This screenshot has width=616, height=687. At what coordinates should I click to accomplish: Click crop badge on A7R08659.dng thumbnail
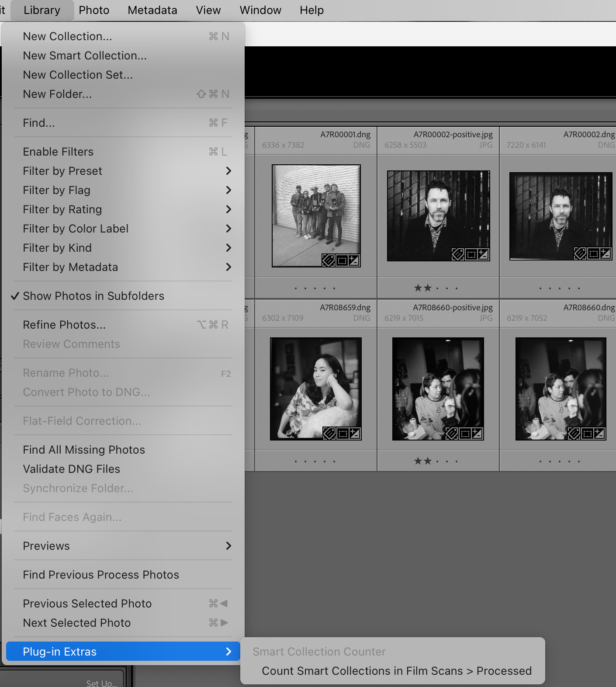343,434
